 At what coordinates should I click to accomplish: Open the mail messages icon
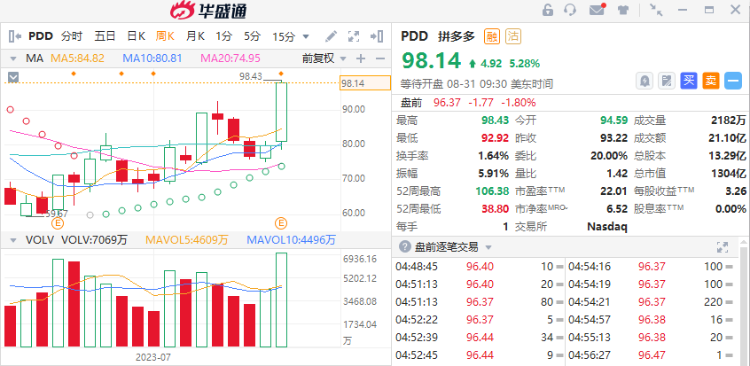pos(597,10)
